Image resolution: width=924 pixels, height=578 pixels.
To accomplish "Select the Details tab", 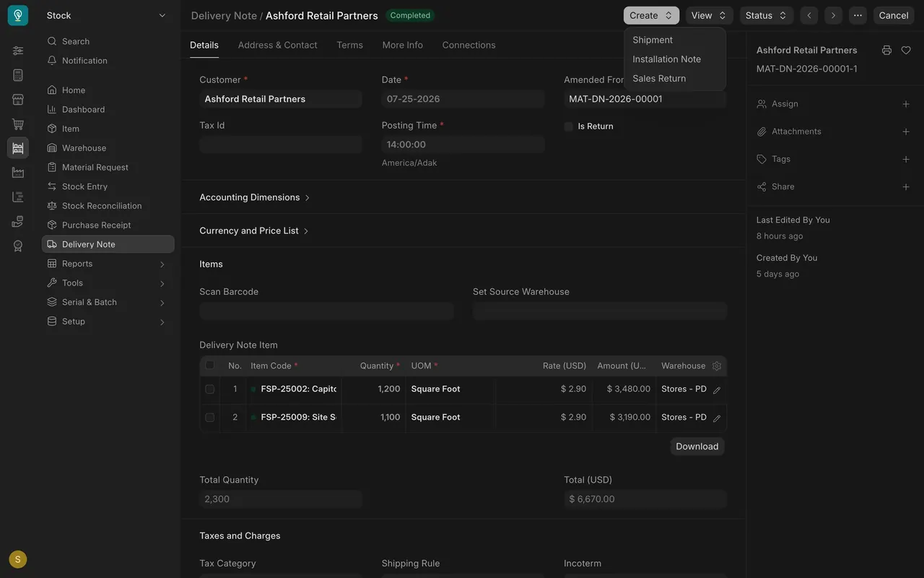I will [204, 45].
